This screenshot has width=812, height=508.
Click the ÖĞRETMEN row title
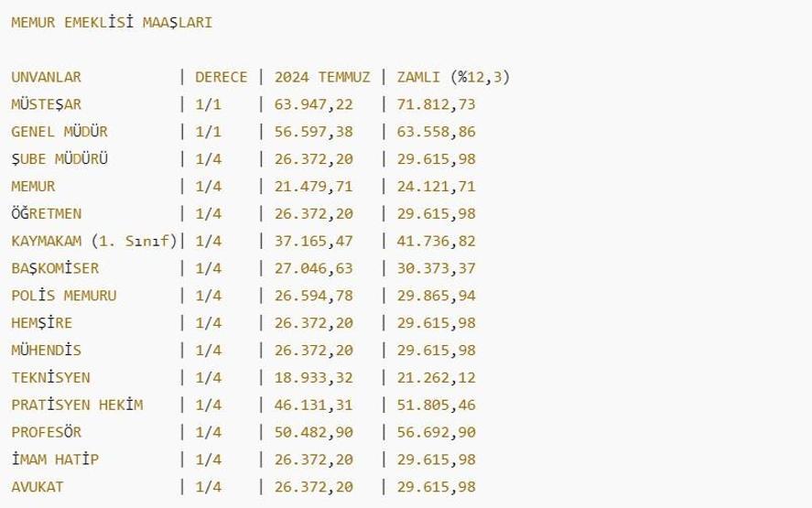pos(49,214)
